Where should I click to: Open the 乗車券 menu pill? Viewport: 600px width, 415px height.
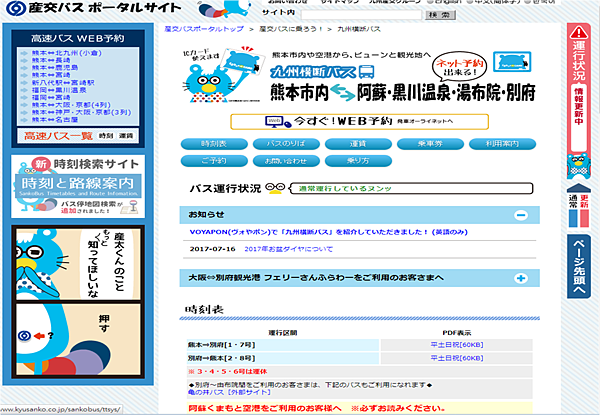point(430,144)
